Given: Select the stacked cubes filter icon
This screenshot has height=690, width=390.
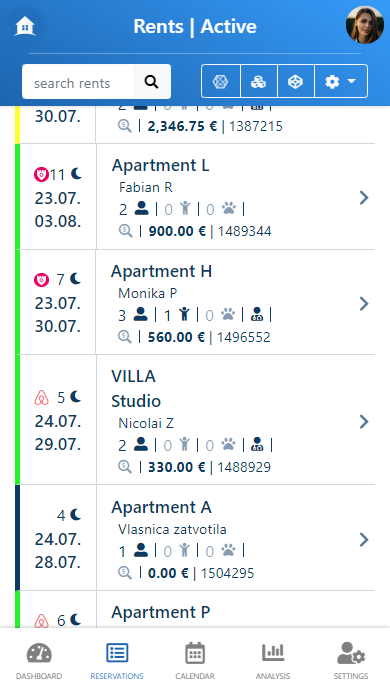Looking at the screenshot, I should click(x=258, y=81).
